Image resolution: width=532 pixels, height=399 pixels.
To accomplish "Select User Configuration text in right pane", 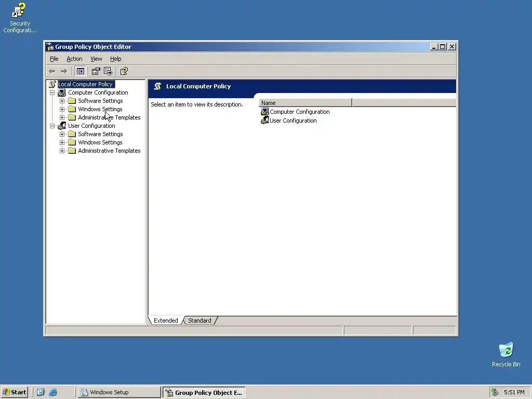I will pos(293,121).
